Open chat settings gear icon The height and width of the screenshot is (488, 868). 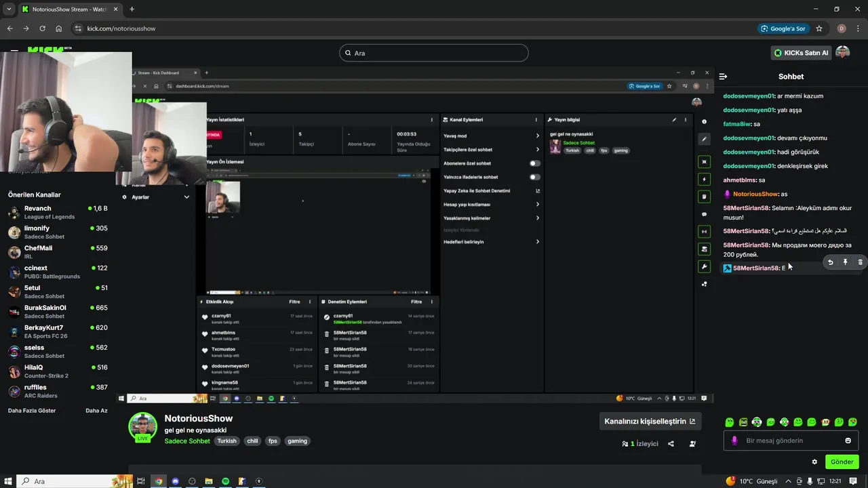814,462
